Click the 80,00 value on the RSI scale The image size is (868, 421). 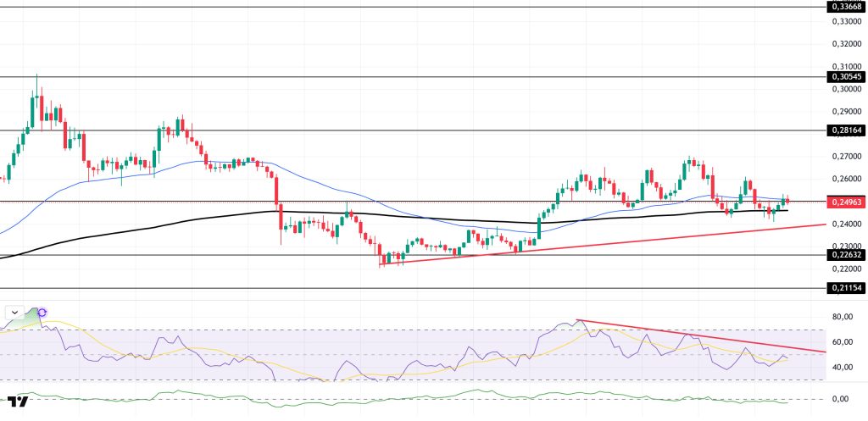point(841,317)
